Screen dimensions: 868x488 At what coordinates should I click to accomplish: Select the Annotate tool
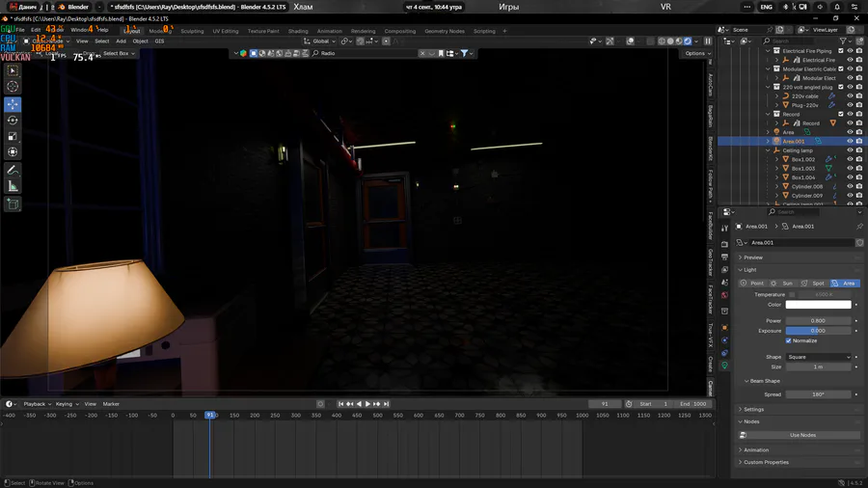[x=13, y=171]
